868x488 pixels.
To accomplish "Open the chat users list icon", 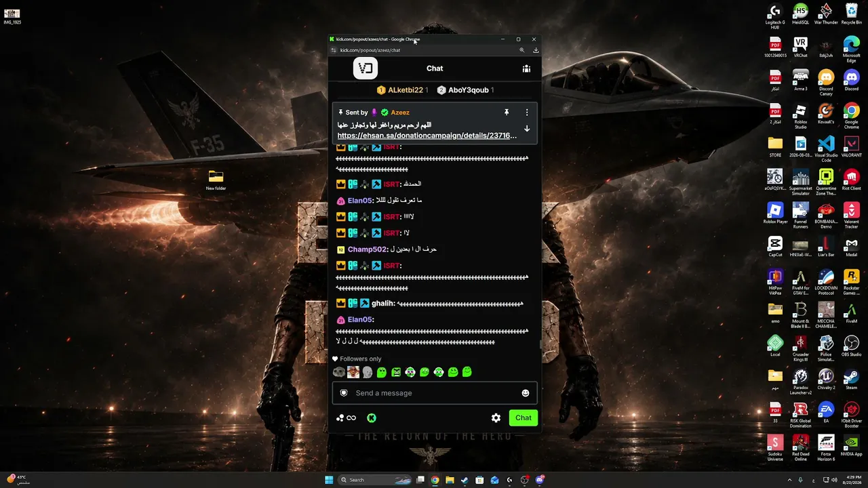I will pos(526,68).
